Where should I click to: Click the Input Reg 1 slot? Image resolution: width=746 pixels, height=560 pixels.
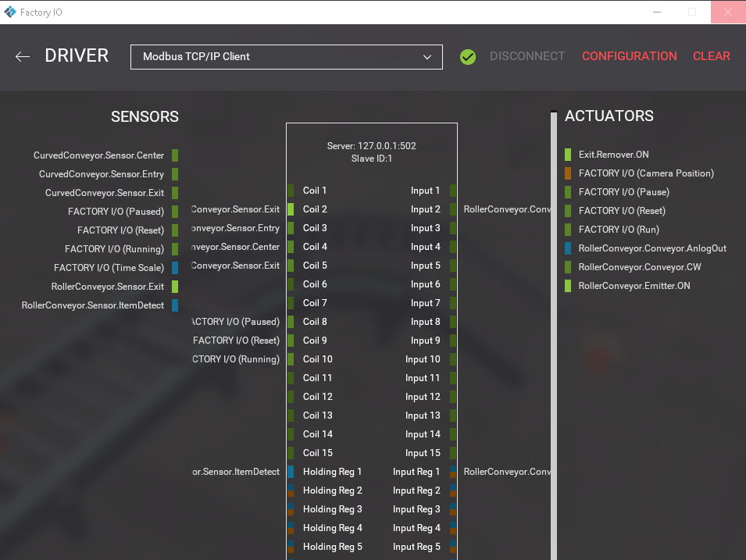coord(417,472)
